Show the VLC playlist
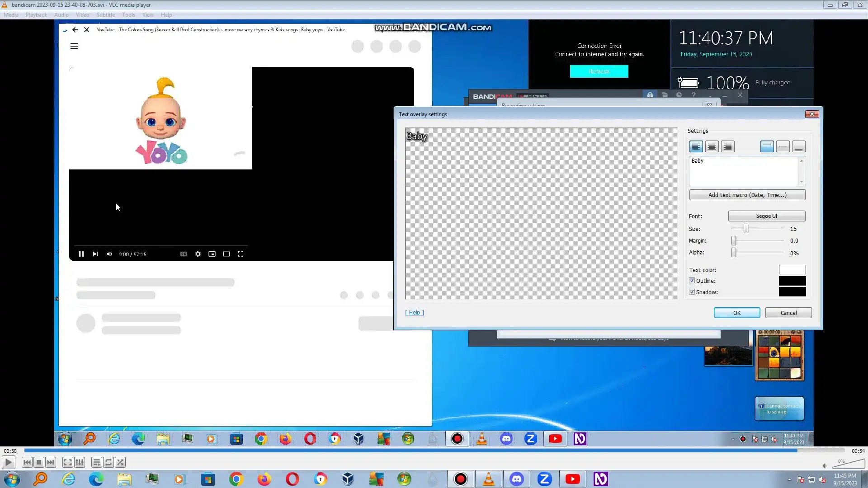Screen dimensions: 868x488 pyautogui.click(x=96, y=462)
